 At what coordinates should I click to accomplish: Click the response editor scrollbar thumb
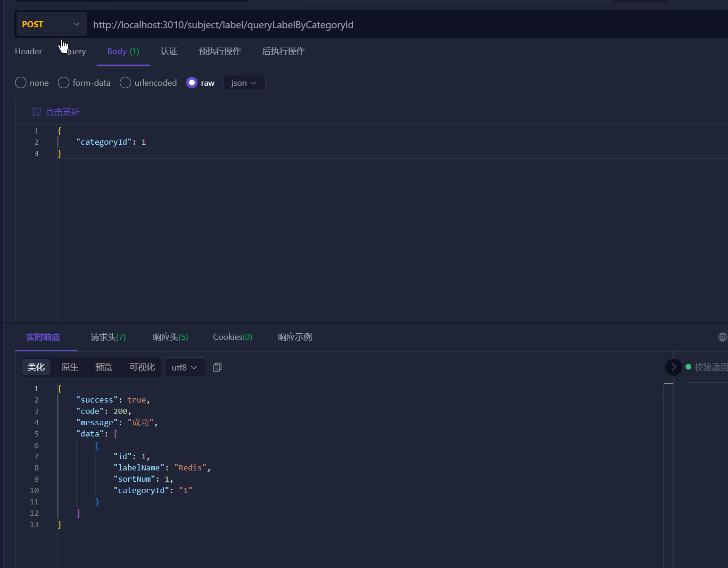point(668,383)
